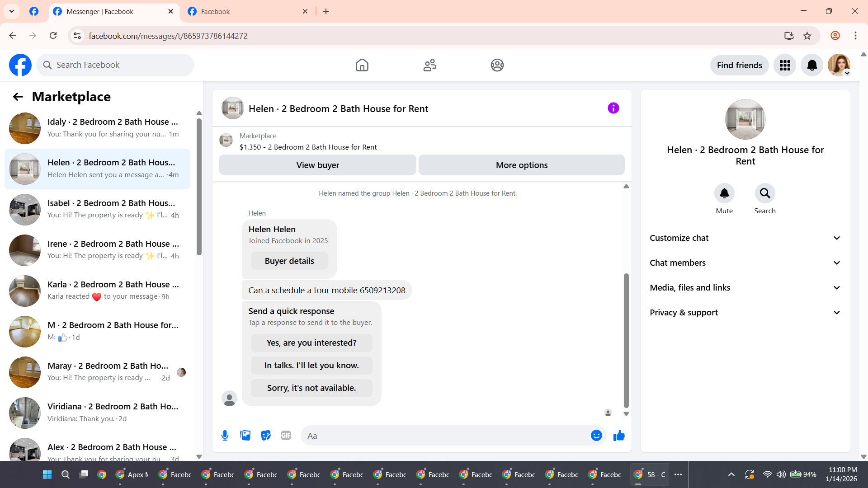Send quick reply 'Sorry, it's not available.'
The width and height of the screenshot is (868, 488).
[311, 388]
